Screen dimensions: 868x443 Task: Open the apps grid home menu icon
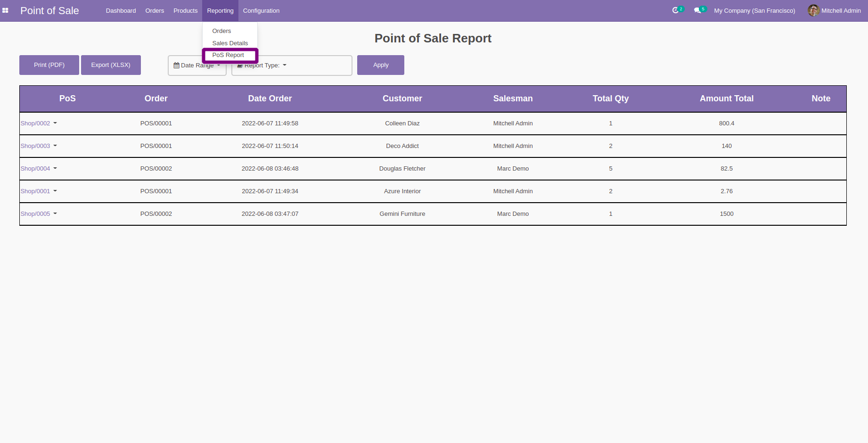pyautogui.click(x=5, y=10)
